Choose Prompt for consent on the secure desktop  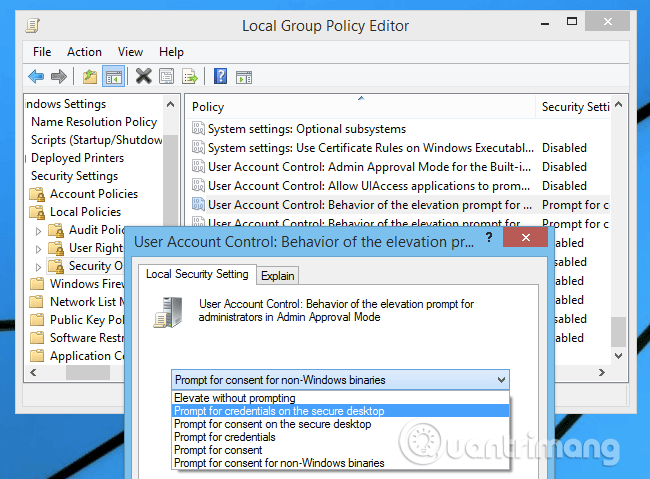tap(340, 424)
